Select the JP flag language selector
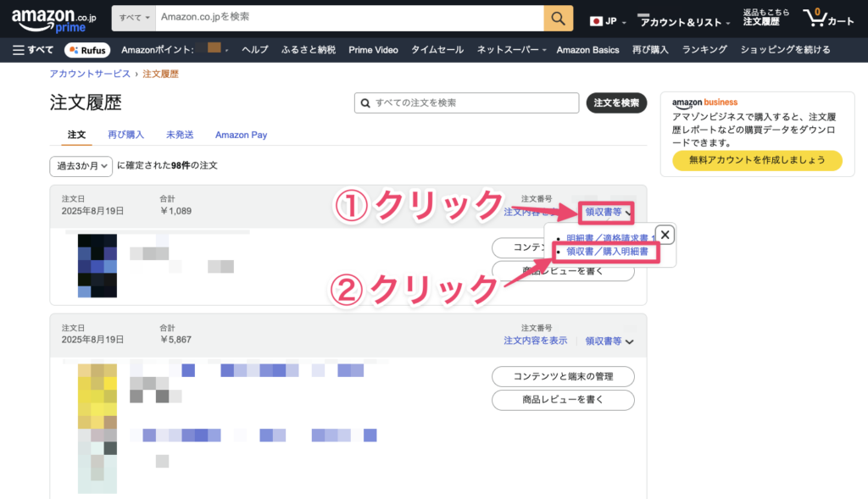 coord(608,21)
